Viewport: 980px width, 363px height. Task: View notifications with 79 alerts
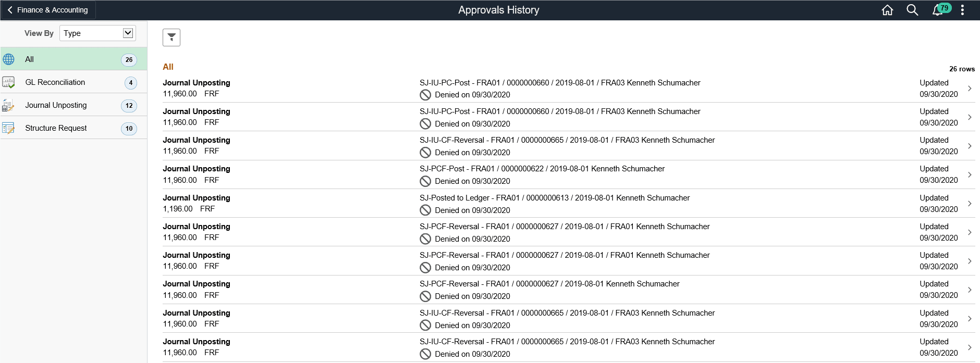point(937,9)
